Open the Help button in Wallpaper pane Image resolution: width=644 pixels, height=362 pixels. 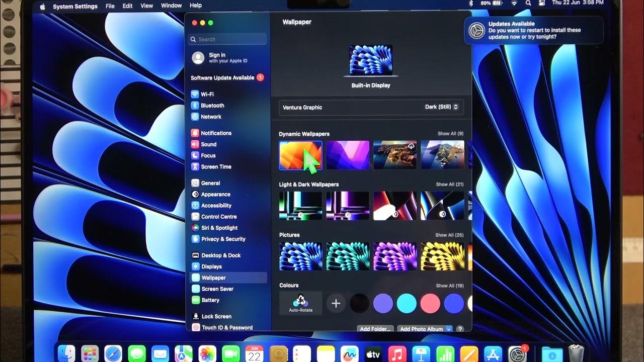point(460,329)
